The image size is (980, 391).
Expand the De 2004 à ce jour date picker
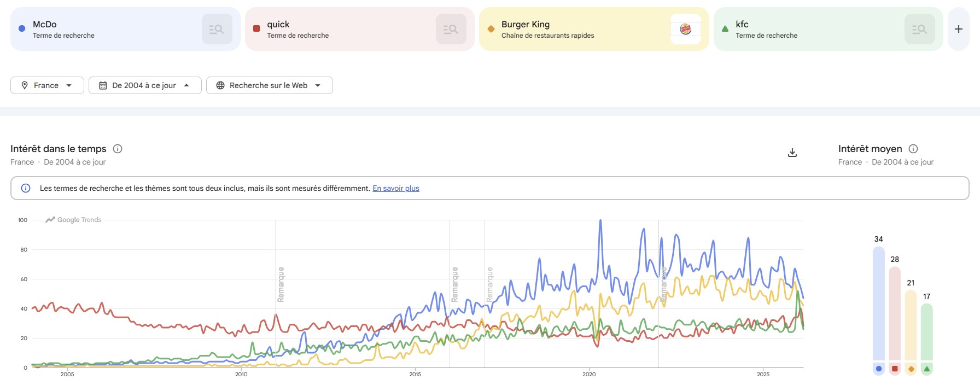click(145, 85)
